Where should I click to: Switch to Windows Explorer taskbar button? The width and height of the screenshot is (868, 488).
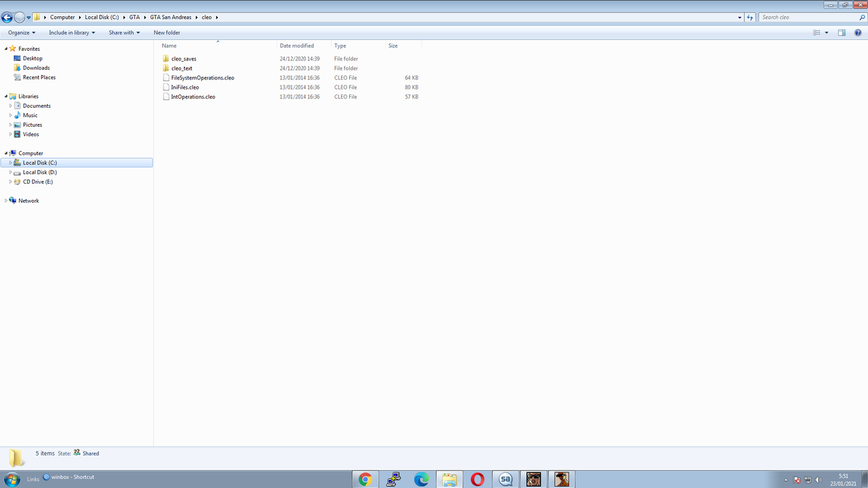coord(450,479)
